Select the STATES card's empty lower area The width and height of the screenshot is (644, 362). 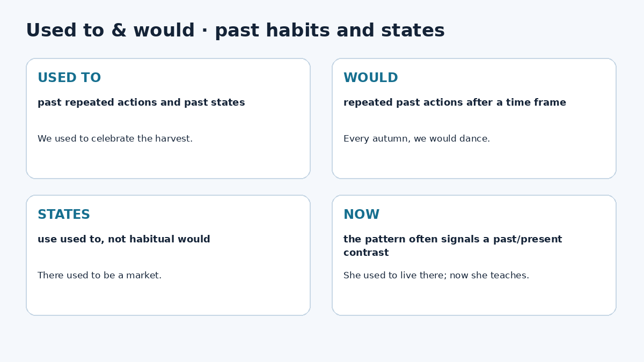coord(168,299)
